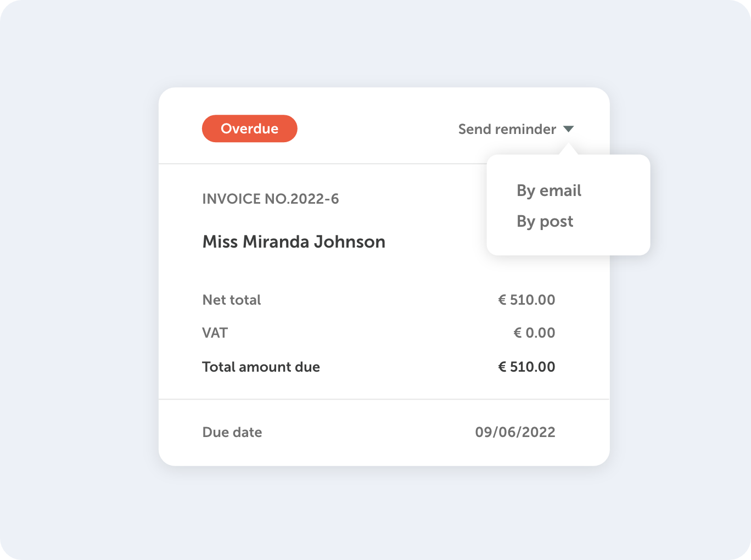Click the dropdown caret beside Send reminder
This screenshot has width=751, height=560.
click(569, 128)
